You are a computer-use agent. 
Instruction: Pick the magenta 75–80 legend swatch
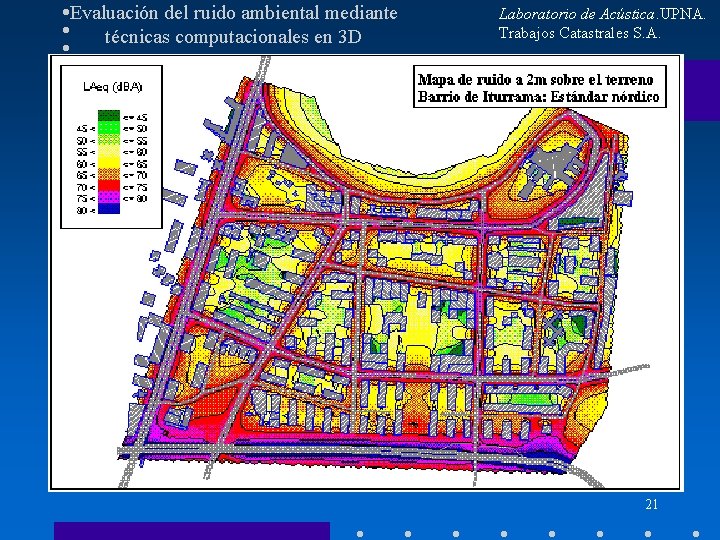tap(109, 198)
